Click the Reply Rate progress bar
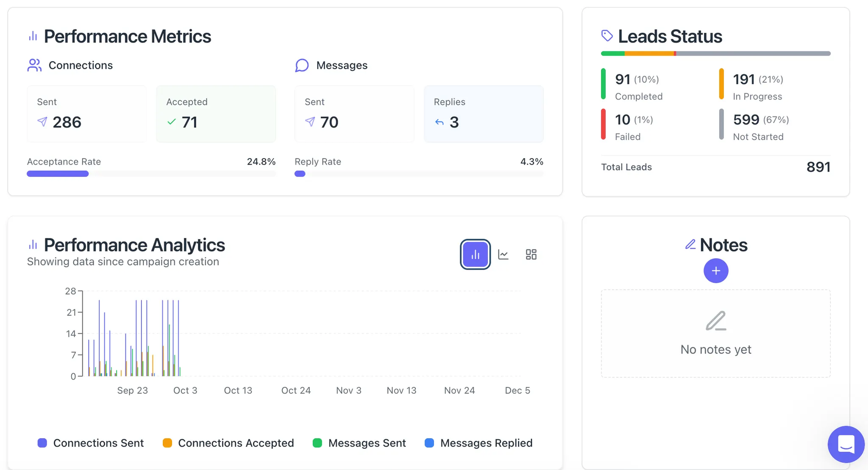This screenshot has width=868, height=470. [418, 174]
